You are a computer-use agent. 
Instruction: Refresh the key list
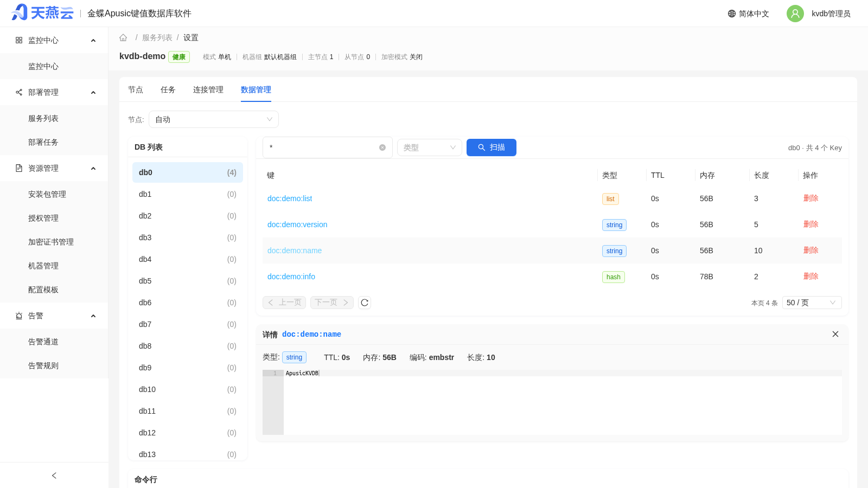[x=365, y=303]
